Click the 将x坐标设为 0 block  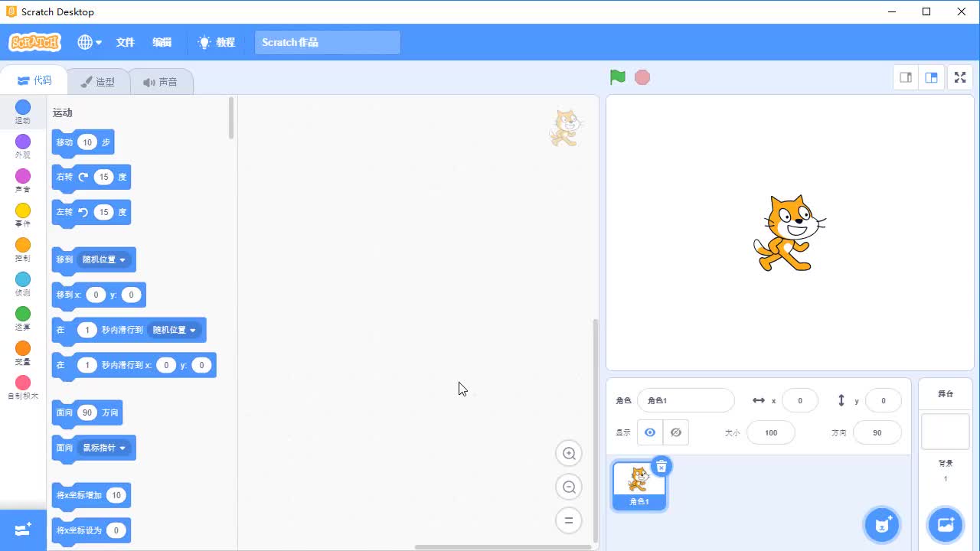[91, 531]
